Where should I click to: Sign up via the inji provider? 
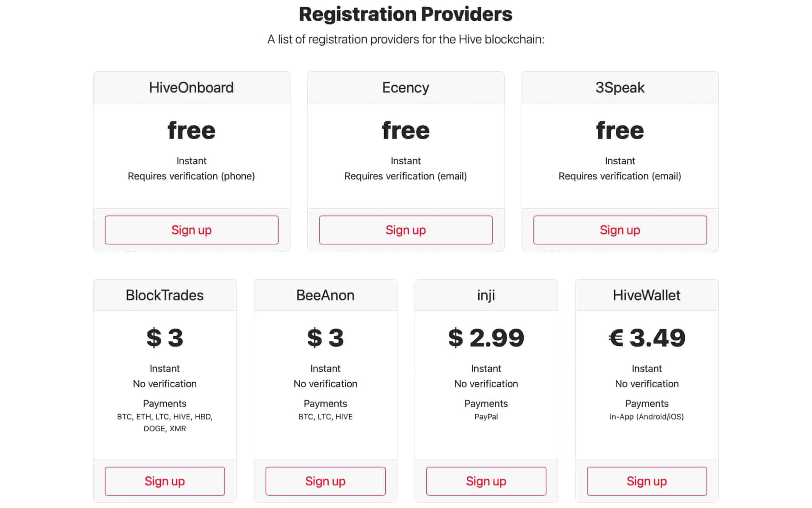pyautogui.click(x=486, y=481)
